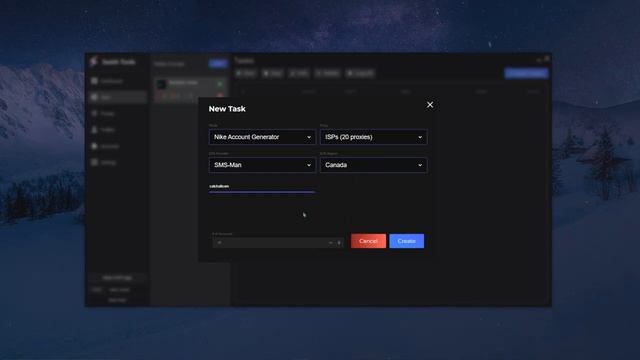This screenshot has width=640, height=360.
Task: Open the sidebar item with person icon
Action: pyautogui.click(x=104, y=130)
